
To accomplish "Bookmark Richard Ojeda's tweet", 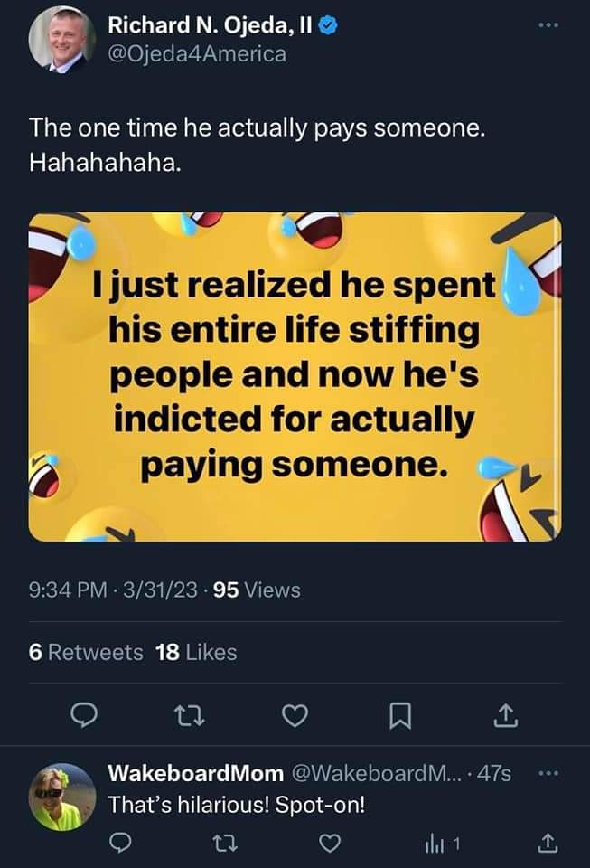I will pyautogui.click(x=398, y=715).
